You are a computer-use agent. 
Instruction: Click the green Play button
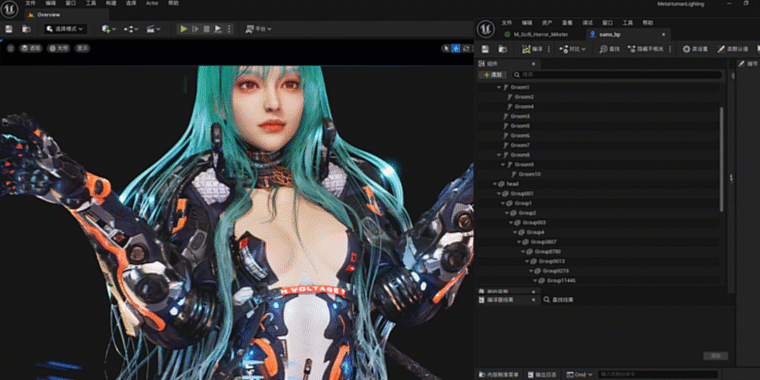[x=184, y=29]
